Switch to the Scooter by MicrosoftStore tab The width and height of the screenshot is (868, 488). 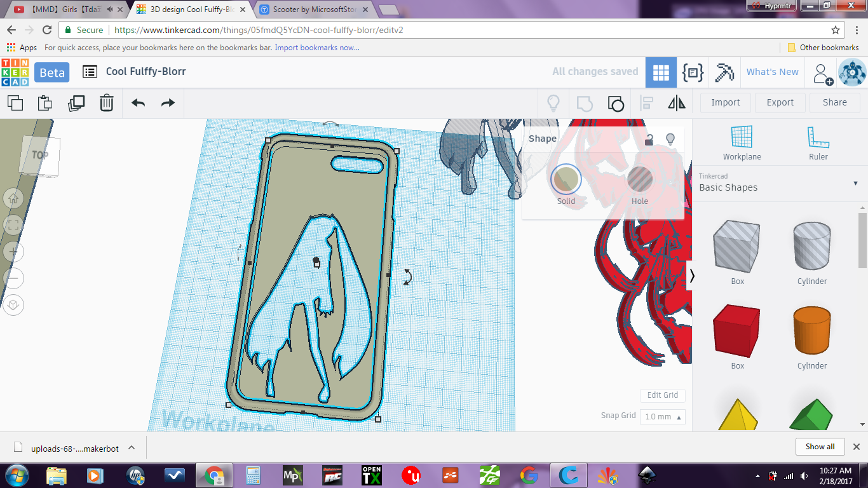pos(316,10)
